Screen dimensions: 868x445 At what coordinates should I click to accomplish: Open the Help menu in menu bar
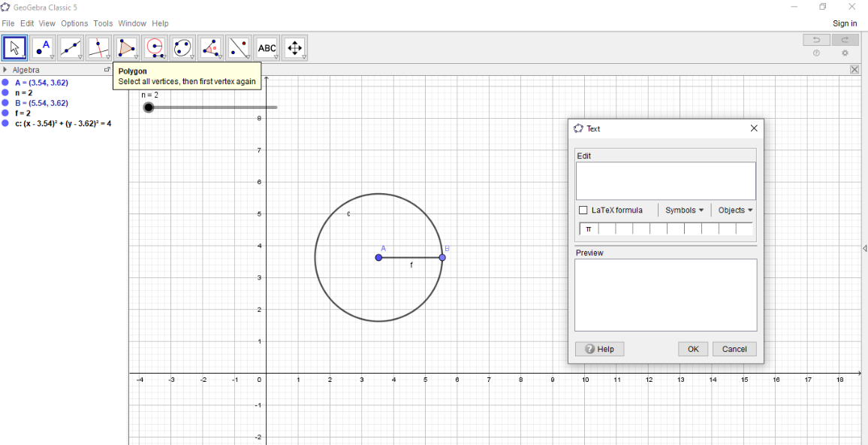160,23
